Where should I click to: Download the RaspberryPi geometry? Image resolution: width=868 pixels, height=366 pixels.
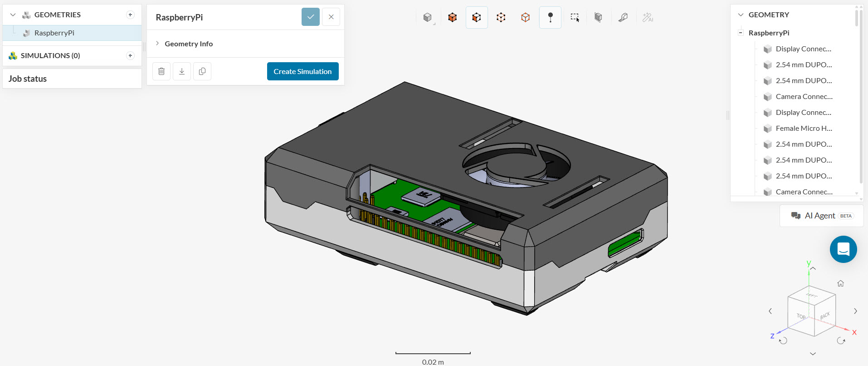pos(182,71)
